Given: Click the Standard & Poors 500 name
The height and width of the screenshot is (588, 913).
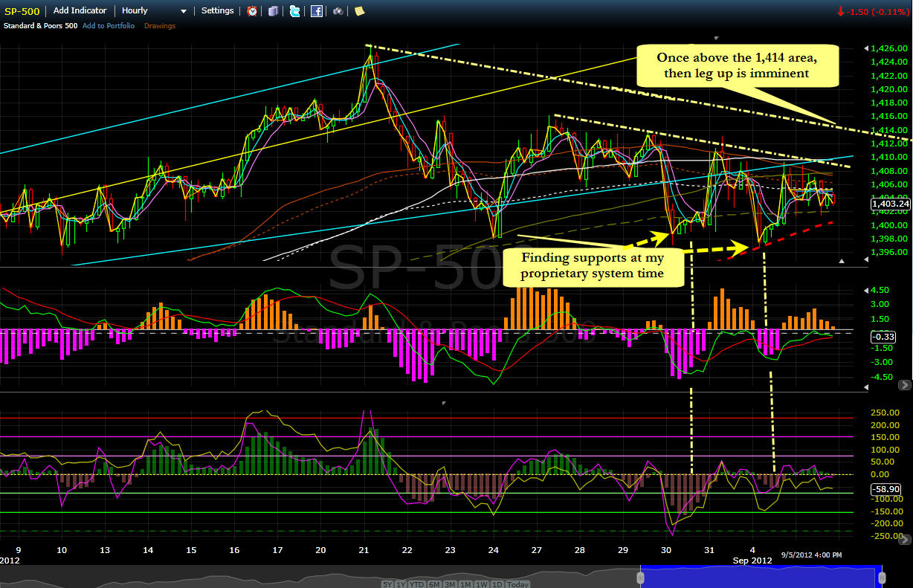Looking at the screenshot, I should point(39,26).
